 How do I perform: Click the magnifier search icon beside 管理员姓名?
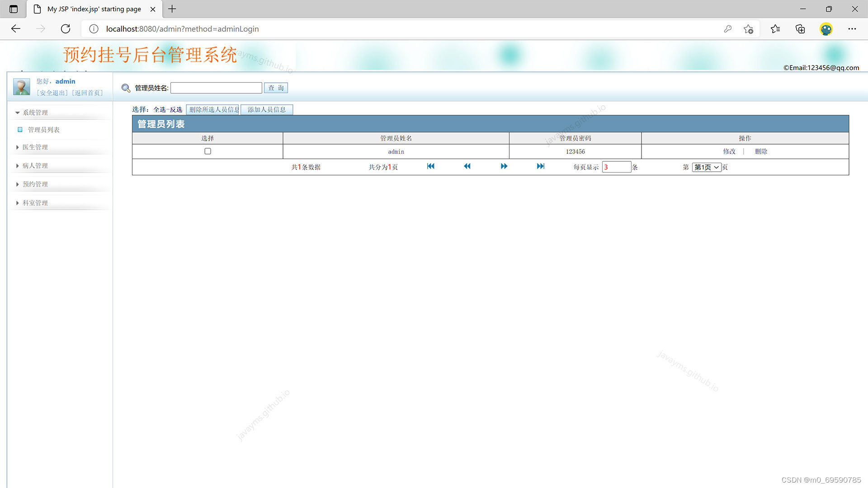[x=126, y=88]
